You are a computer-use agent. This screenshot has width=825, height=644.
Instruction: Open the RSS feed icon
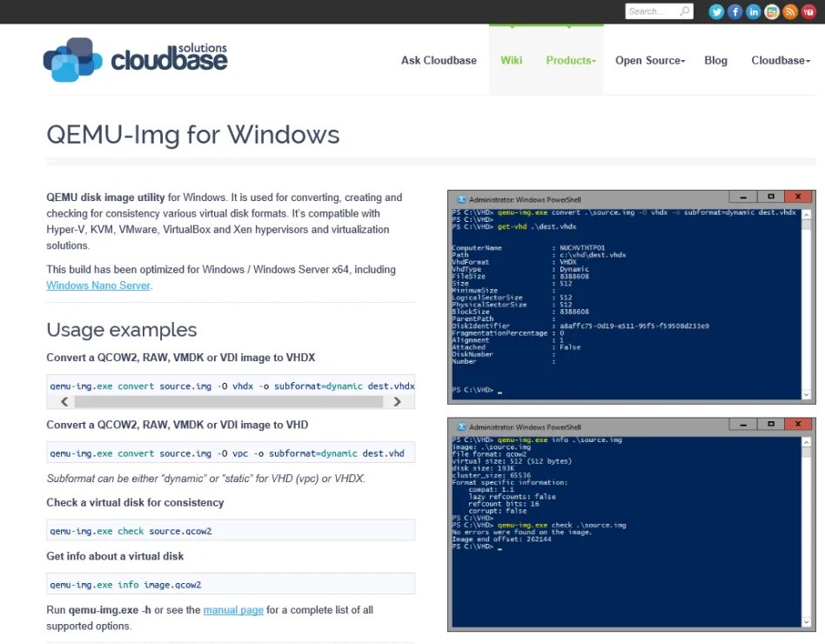point(789,11)
